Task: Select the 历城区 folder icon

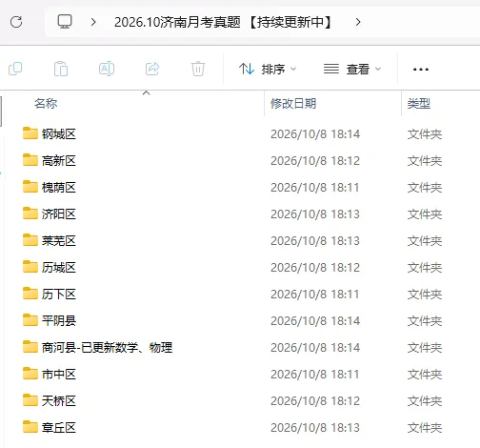Action: click(30, 267)
